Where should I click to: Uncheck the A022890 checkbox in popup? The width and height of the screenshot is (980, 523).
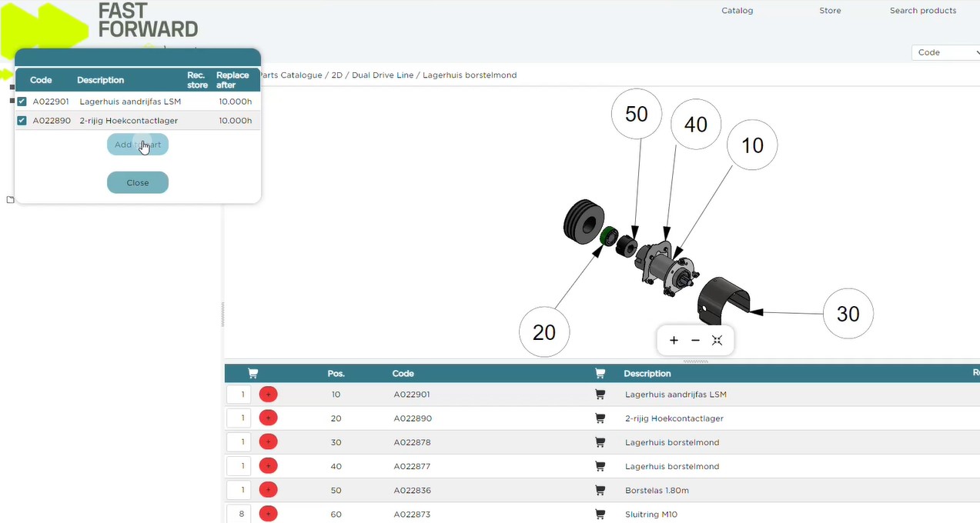point(22,121)
